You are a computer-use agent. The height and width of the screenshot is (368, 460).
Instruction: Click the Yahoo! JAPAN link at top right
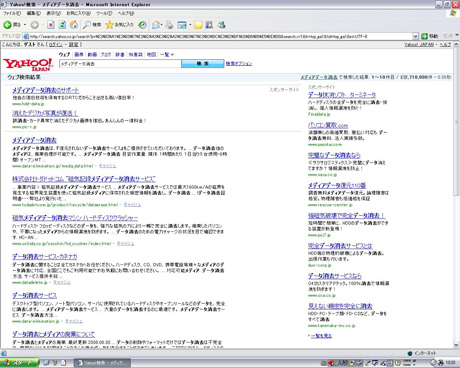pyautogui.click(x=419, y=45)
